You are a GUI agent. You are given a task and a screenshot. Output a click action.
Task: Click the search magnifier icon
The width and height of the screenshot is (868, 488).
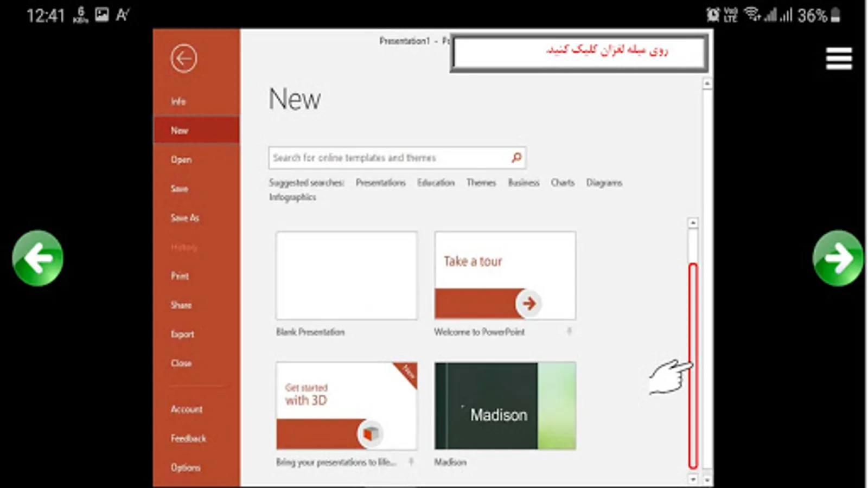516,158
